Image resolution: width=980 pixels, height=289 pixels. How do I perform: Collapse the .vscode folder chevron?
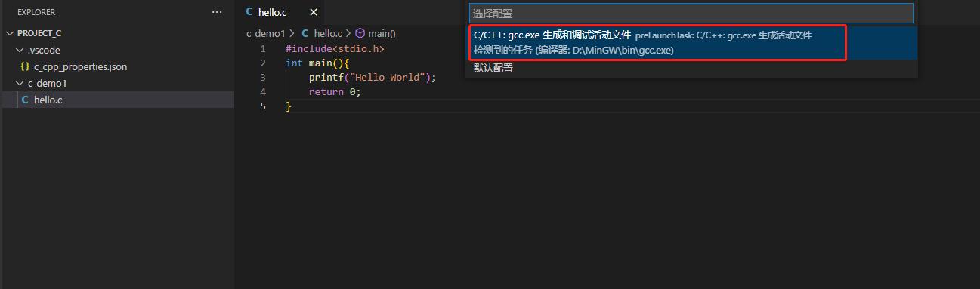pos(20,50)
